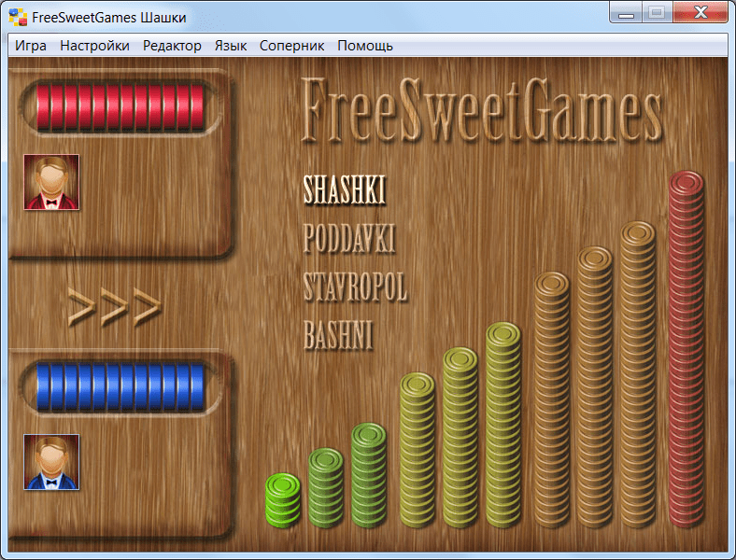Open the Помощь menu
Image resolution: width=736 pixels, height=560 pixels.
coord(364,46)
